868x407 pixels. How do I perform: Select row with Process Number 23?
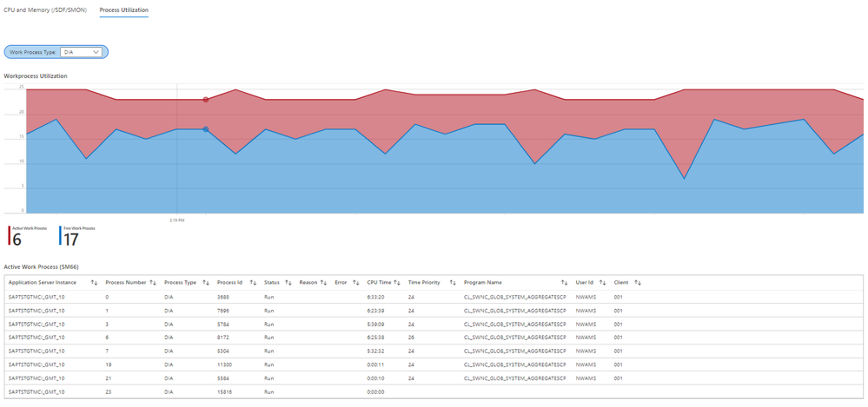click(x=434, y=391)
